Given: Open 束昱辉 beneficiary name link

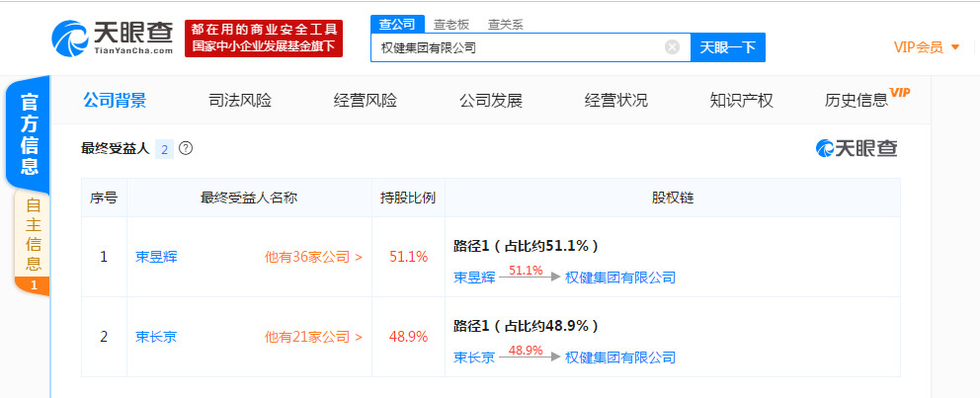Looking at the screenshot, I should tap(156, 257).
